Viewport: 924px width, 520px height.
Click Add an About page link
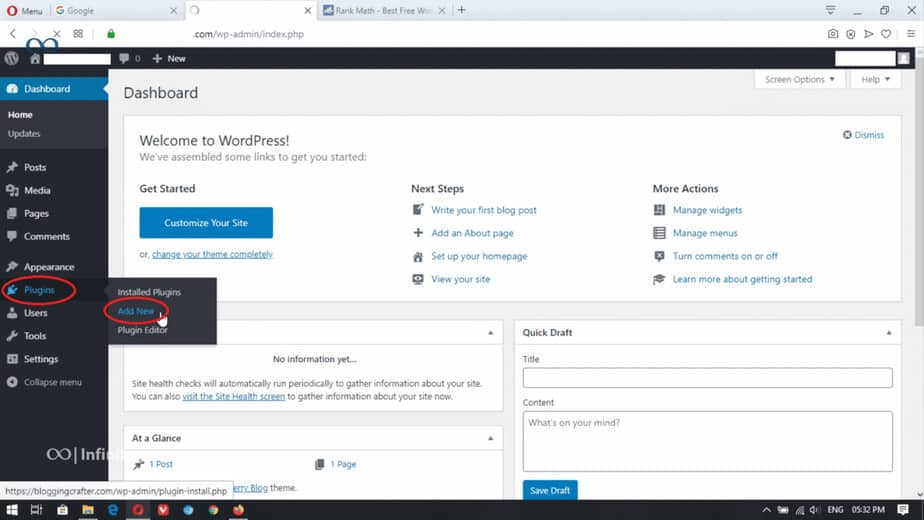[472, 233]
